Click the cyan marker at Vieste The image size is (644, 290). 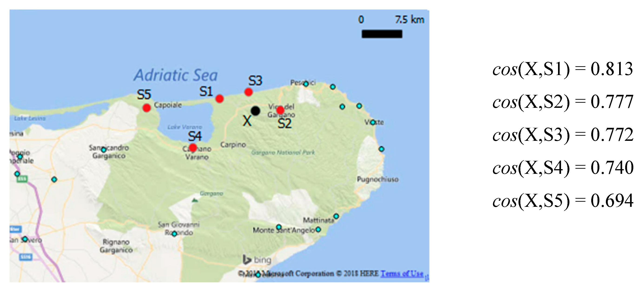(x=373, y=122)
